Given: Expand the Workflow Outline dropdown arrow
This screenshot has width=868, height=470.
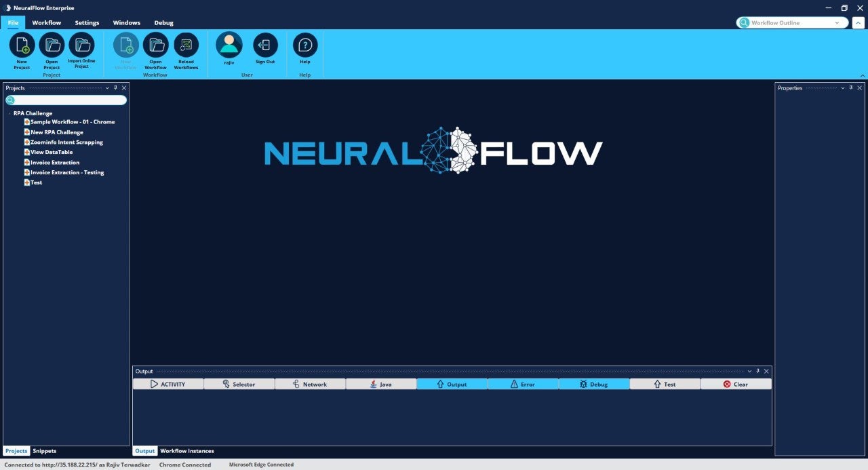Looking at the screenshot, I should pos(837,22).
